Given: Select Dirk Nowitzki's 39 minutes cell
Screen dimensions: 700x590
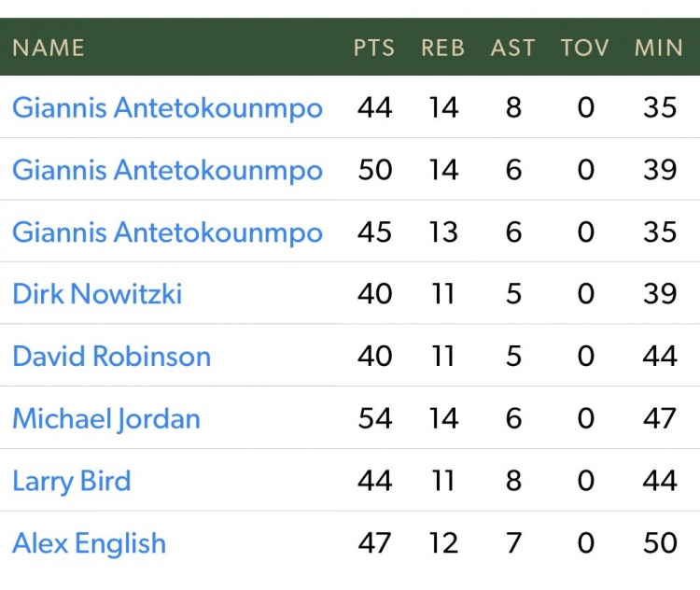Looking at the screenshot, I should coord(659,294).
